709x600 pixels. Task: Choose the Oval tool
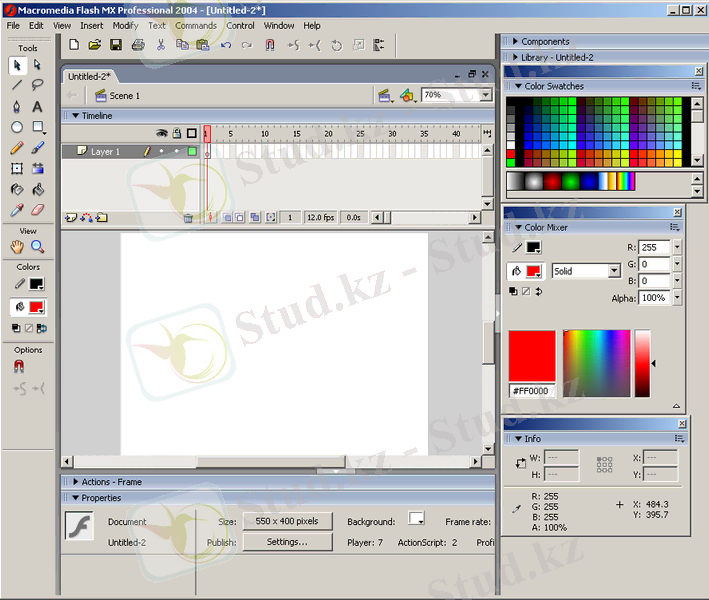(x=17, y=127)
